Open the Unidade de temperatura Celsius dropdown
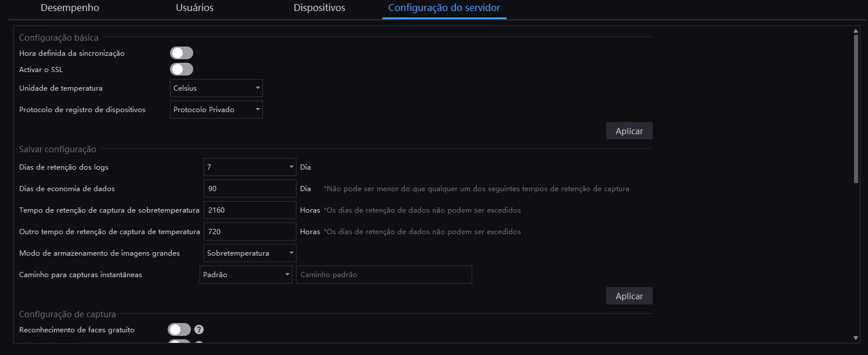The width and height of the screenshot is (868, 355). point(216,88)
